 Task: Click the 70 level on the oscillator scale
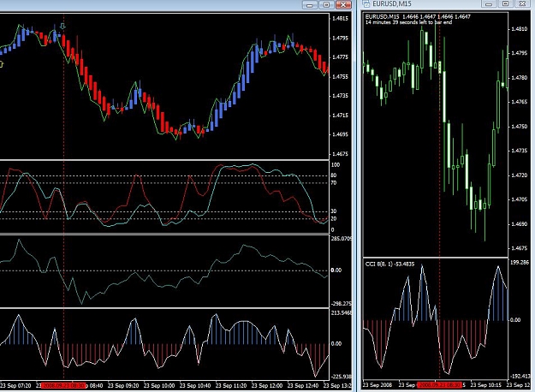pos(334,183)
